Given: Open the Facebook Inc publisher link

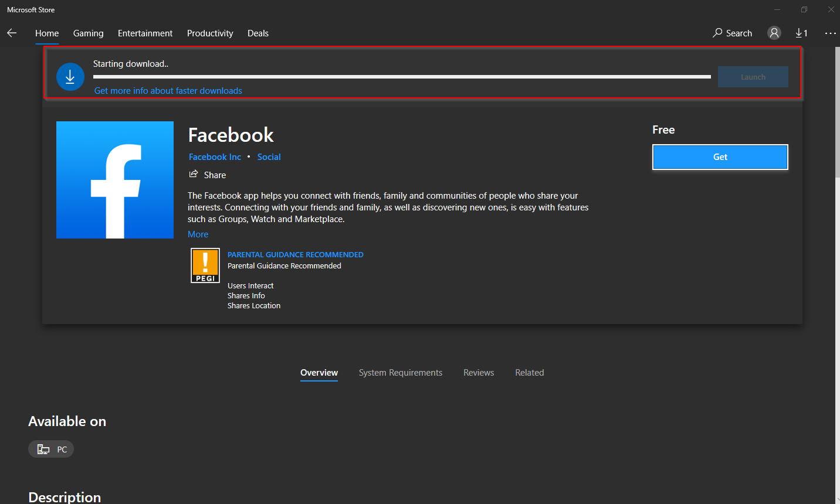Looking at the screenshot, I should 215,157.
